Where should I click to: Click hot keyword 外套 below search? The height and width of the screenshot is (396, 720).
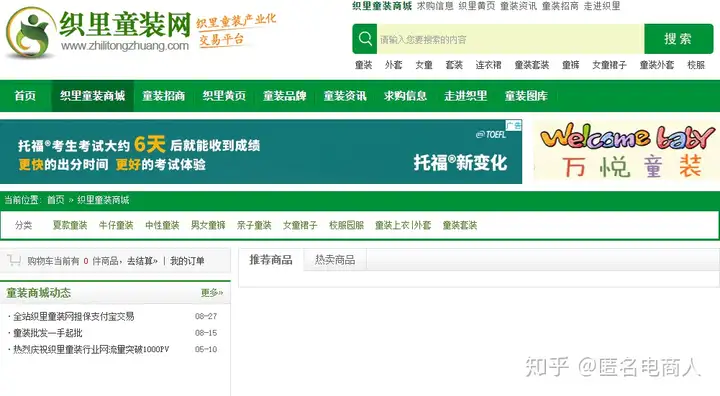coord(394,65)
